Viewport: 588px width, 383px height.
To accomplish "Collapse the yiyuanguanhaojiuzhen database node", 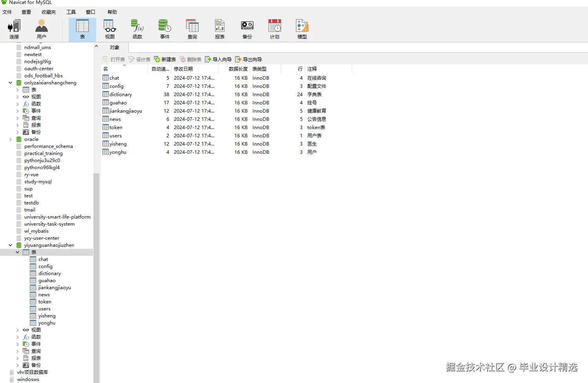I will (11, 245).
